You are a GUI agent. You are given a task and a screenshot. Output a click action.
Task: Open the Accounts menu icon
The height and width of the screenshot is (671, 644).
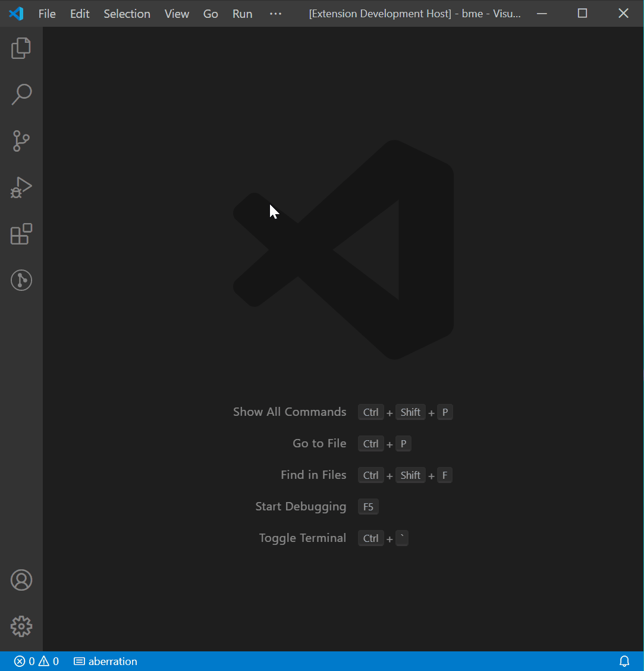[21, 580]
